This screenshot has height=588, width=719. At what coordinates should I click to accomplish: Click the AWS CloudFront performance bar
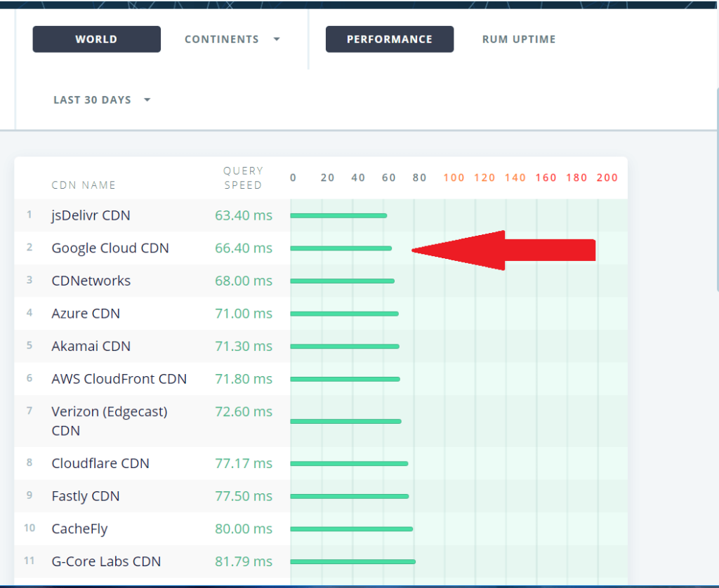click(x=345, y=380)
